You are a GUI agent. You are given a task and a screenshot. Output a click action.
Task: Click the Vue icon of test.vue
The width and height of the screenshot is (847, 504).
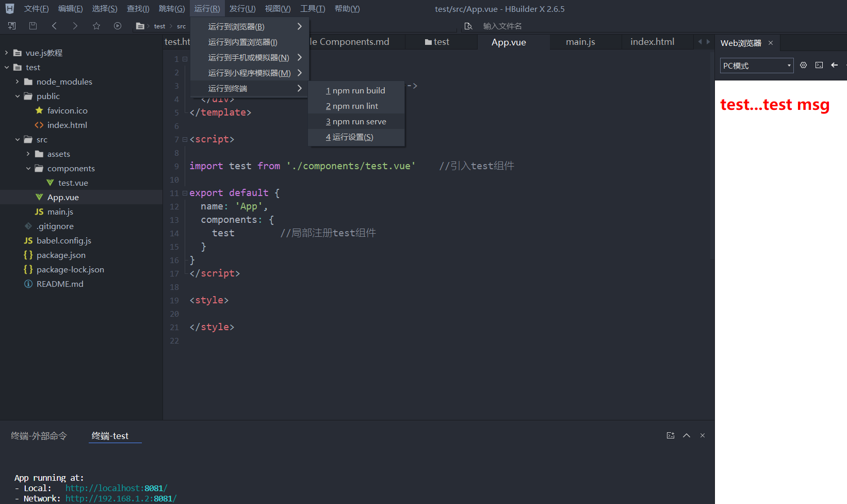click(50, 183)
